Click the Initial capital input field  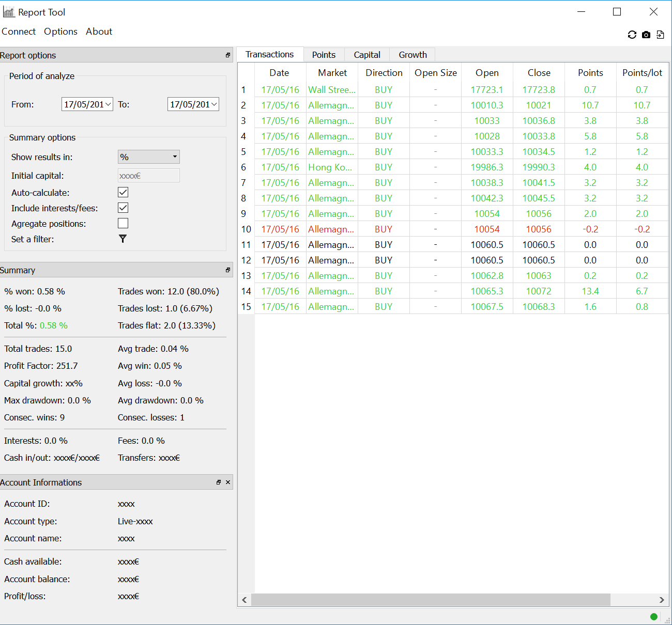[148, 176]
